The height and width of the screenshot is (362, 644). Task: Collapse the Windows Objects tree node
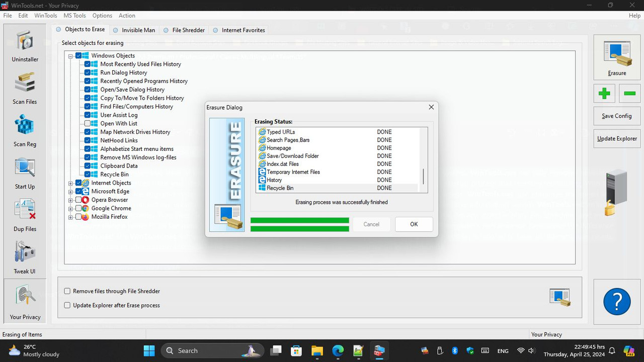click(x=71, y=56)
